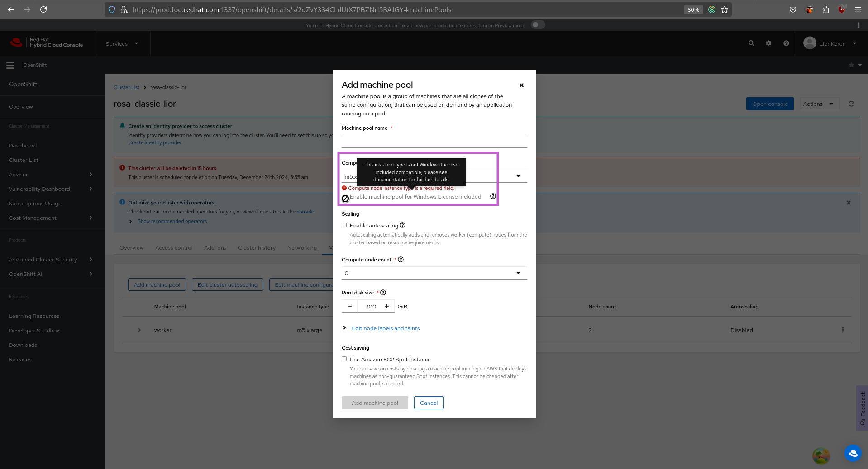Image resolution: width=868 pixels, height=469 pixels.
Task: Expand Vulnerability Dashboard in the sidebar
Action: (x=50, y=189)
